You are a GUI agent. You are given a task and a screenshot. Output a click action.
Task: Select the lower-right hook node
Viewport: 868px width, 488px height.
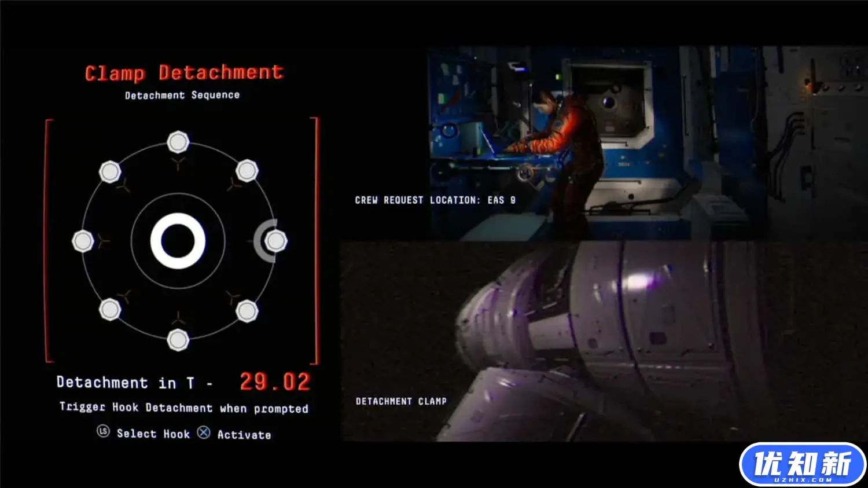[x=247, y=311]
